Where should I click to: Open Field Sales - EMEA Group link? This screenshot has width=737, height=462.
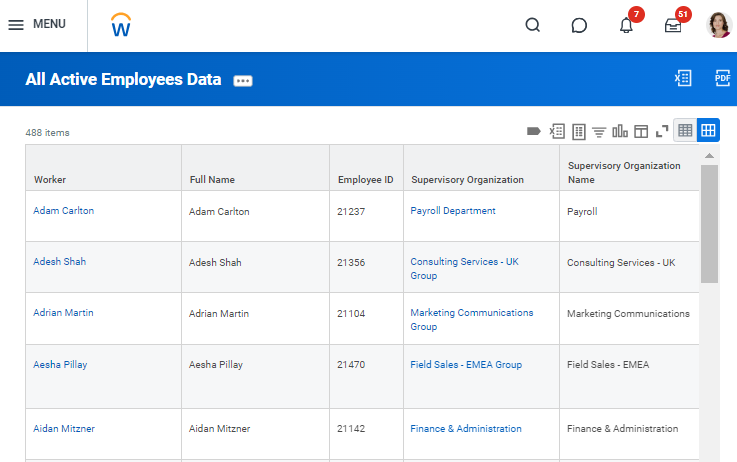coord(466,365)
